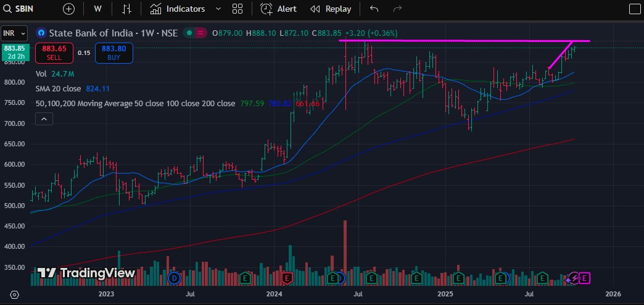This screenshot has height=305, width=644.
Task: Collapse the indicator legend with the chevron
Action: [x=44, y=119]
